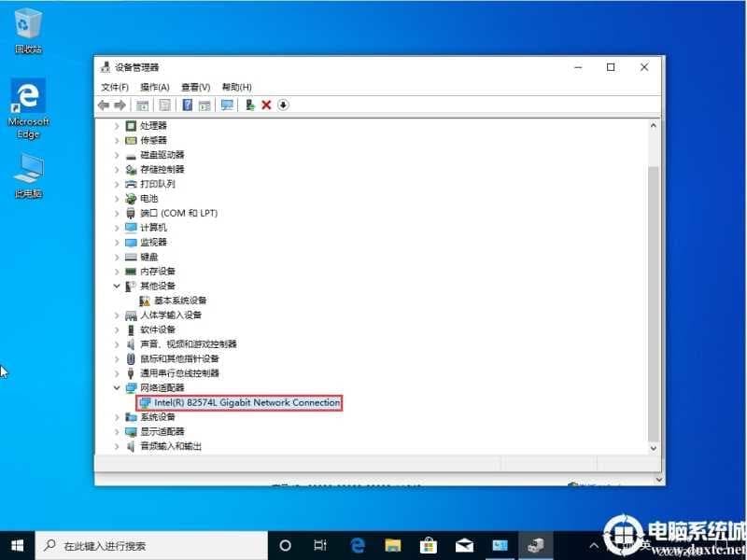747x560 pixels.
Task: Select the 键盘 category icon
Action: [x=131, y=258]
